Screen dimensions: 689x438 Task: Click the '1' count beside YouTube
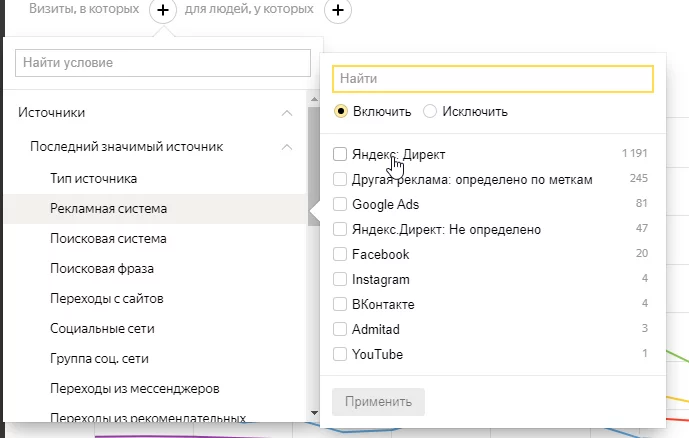(645, 353)
